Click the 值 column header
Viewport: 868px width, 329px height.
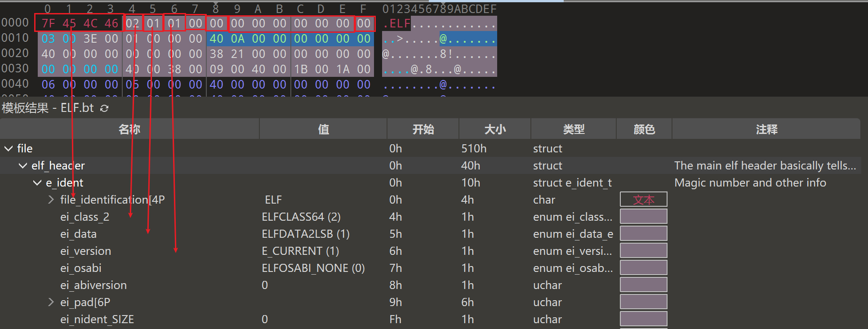pos(323,129)
